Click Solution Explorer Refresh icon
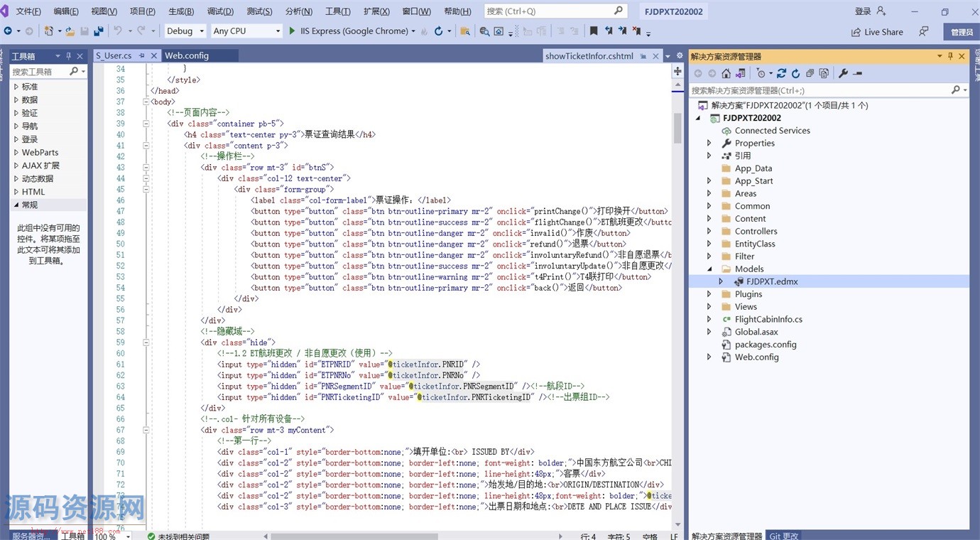Image resolution: width=980 pixels, height=540 pixels. pyautogui.click(x=796, y=73)
